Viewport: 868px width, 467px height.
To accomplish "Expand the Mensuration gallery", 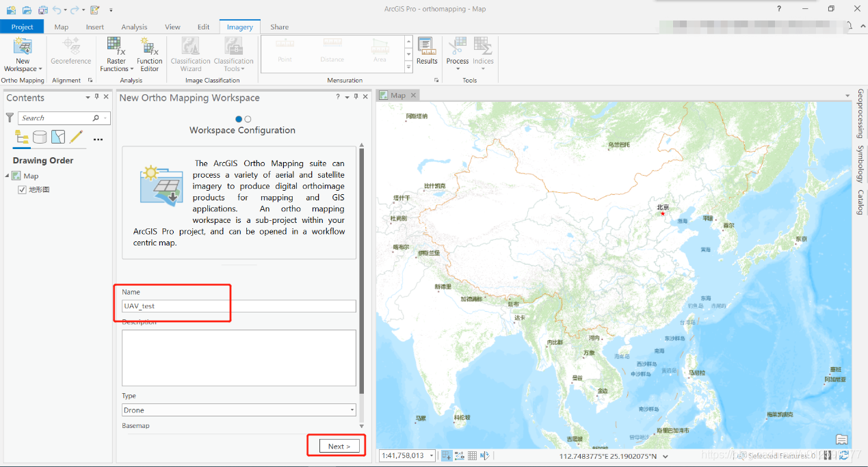I will tap(409, 67).
